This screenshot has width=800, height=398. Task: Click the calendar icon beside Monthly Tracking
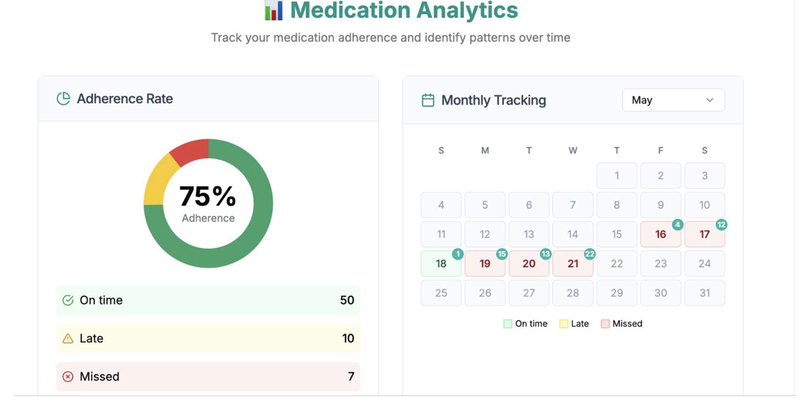click(428, 101)
